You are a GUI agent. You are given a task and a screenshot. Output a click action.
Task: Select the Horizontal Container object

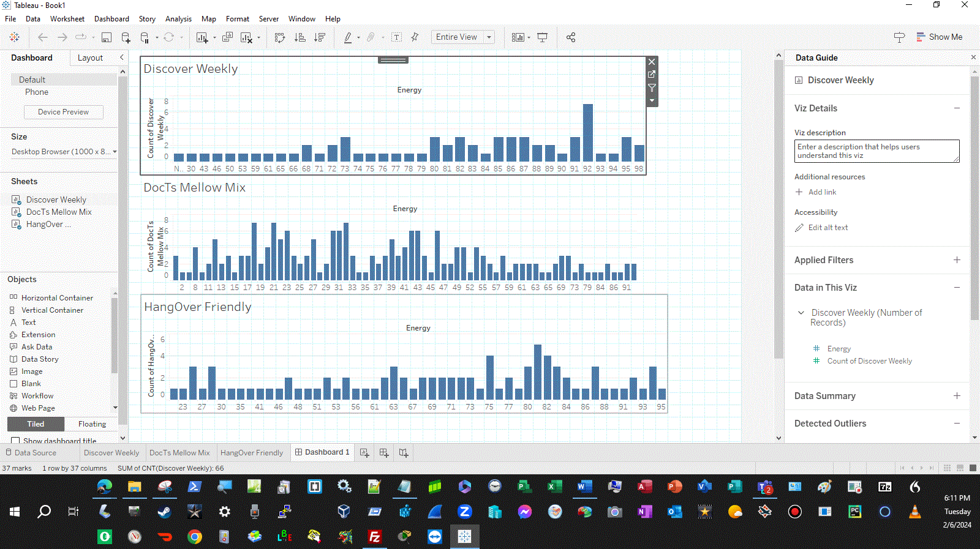point(57,298)
